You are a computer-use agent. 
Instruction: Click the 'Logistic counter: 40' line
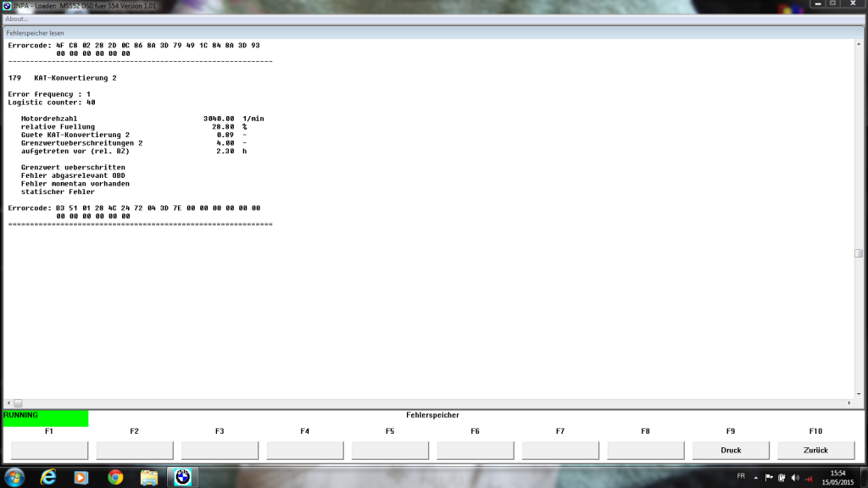[52, 103]
